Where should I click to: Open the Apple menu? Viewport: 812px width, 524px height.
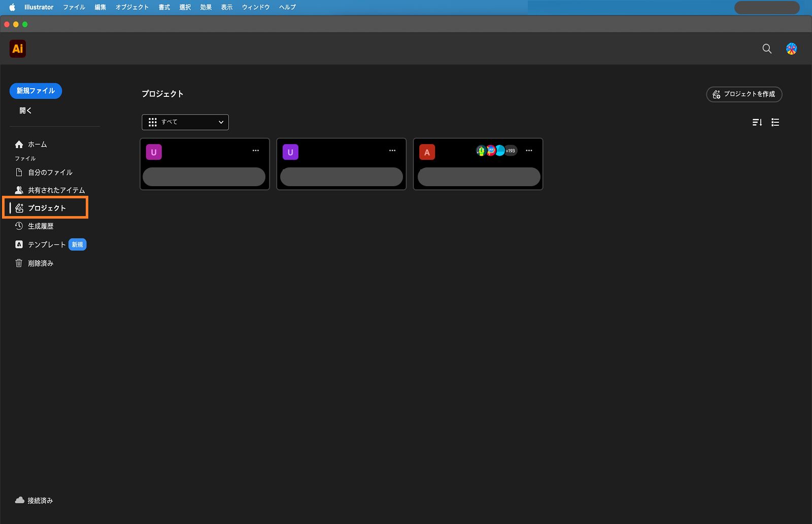(x=12, y=7)
